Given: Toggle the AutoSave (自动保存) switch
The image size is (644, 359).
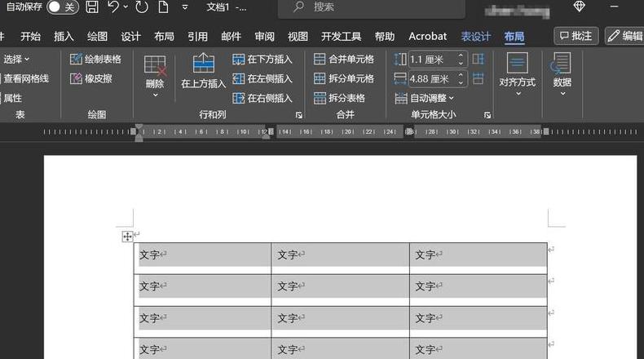Looking at the screenshot, I should tap(63, 7).
